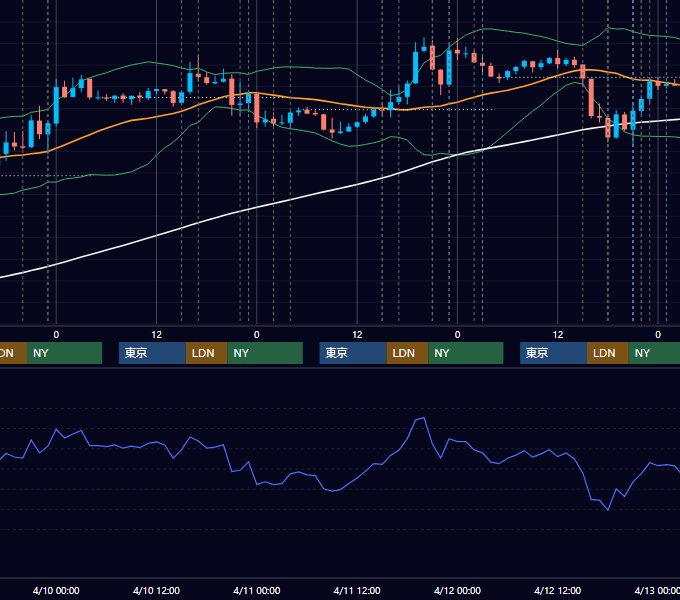Click the NY session block spanning 4/10 00:00

pos(64,353)
